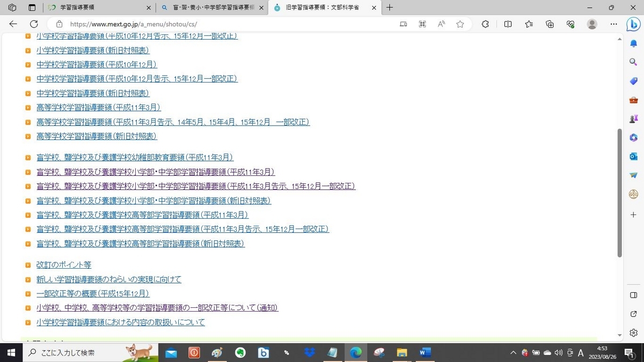This screenshot has height=362, width=644.
Task: Open sidebar Shopping tag icon
Action: 633,81
